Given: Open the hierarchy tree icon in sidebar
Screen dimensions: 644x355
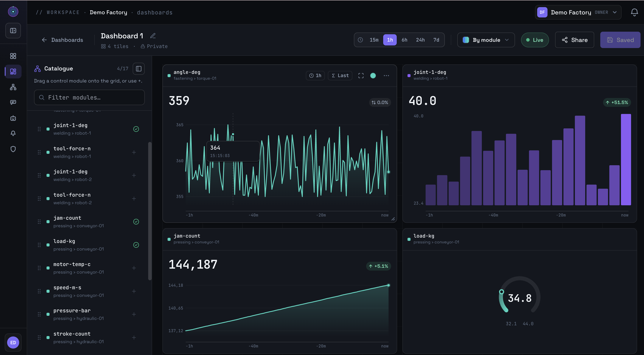Looking at the screenshot, I should coord(13,87).
